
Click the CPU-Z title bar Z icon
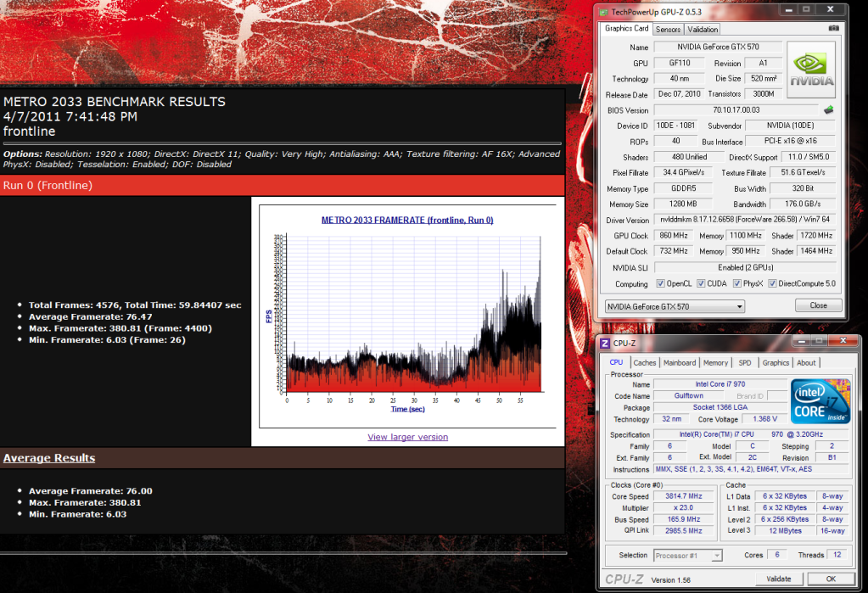tap(605, 344)
